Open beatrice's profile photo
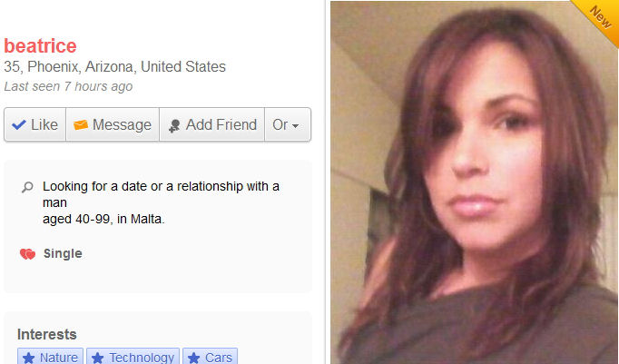Viewport: 619px width, 364px height. (x=474, y=182)
